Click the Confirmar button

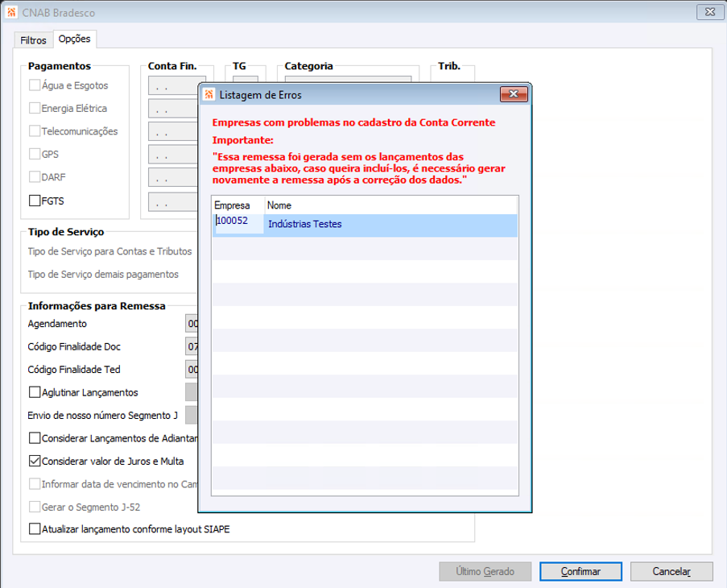click(x=580, y=571)
